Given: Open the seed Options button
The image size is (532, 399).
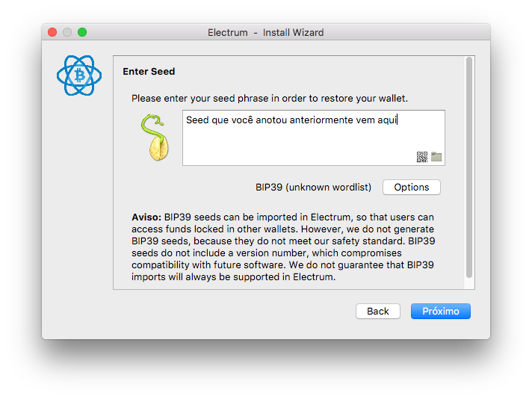Looking at the screenshot, I should point(411,188).
